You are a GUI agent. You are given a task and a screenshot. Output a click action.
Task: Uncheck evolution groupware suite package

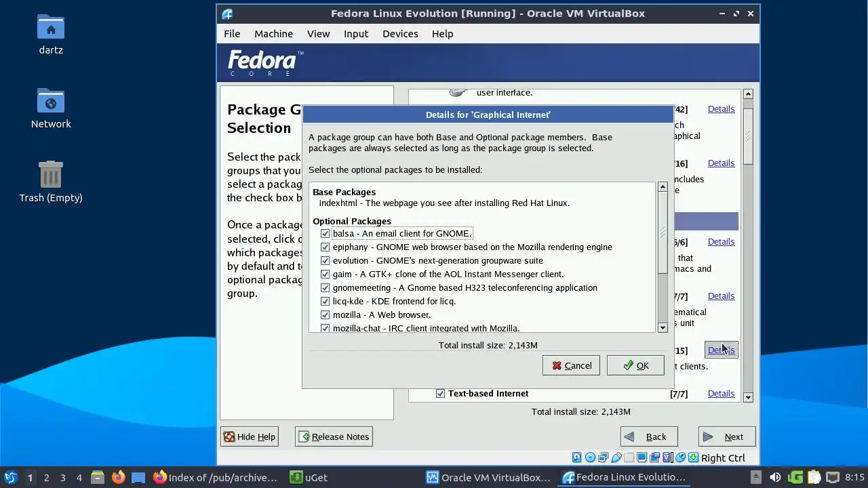(x=325, y=260)
